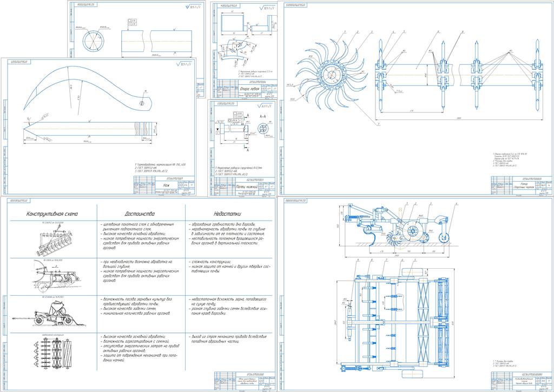Screen dimensions: 554x392
Task: Select the seeder sketch in third table row
Action: 52,315
